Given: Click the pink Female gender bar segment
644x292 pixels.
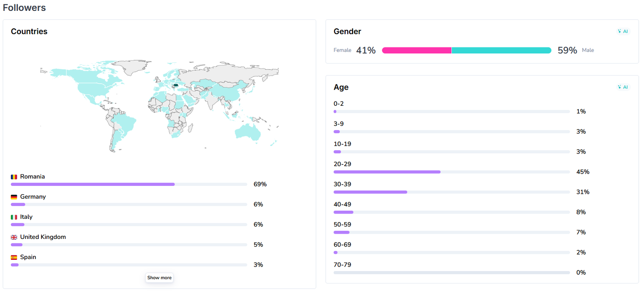Looking at the screenshot, I should tap(417, 50).
